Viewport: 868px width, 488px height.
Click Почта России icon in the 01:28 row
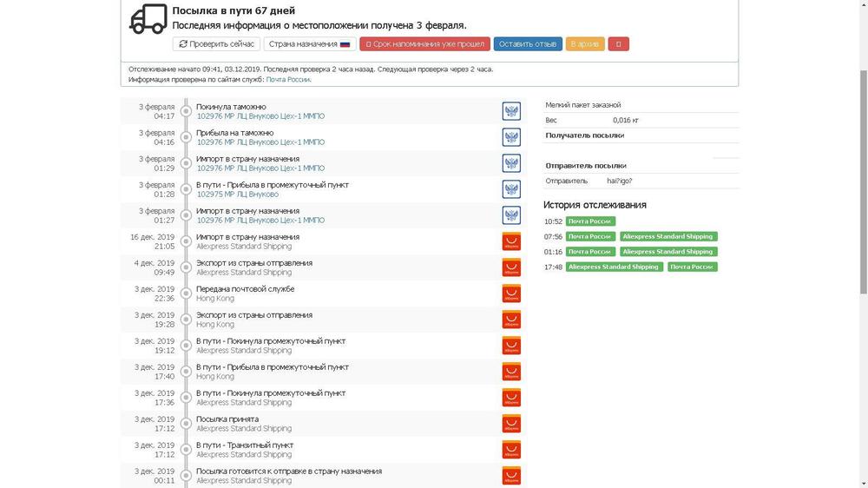pos(511,189)
